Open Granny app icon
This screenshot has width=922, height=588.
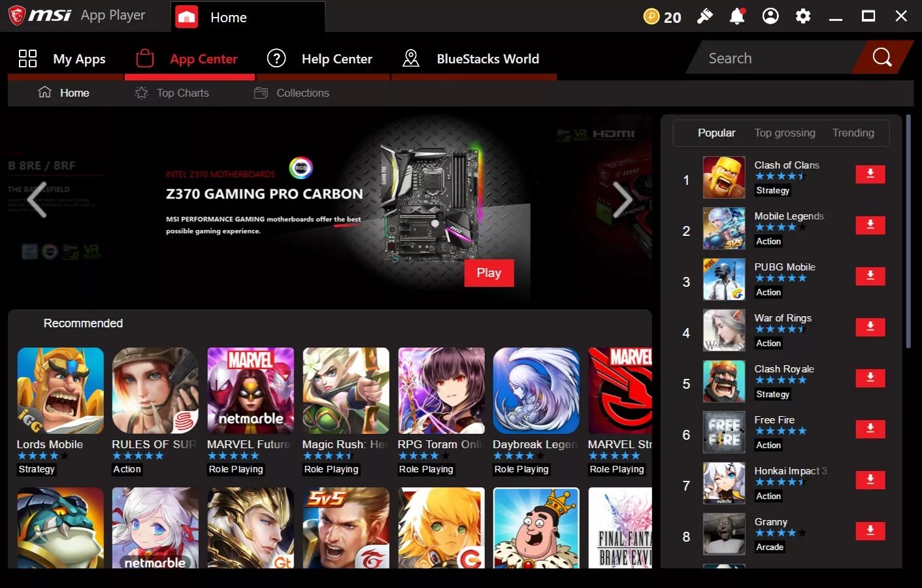pos(724,534)
